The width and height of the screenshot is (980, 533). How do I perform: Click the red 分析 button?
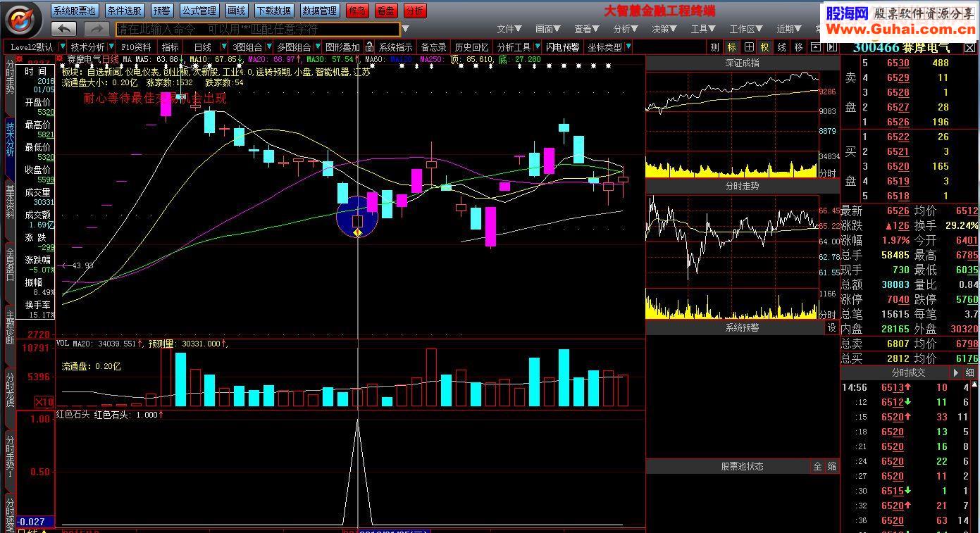[414, 11]
